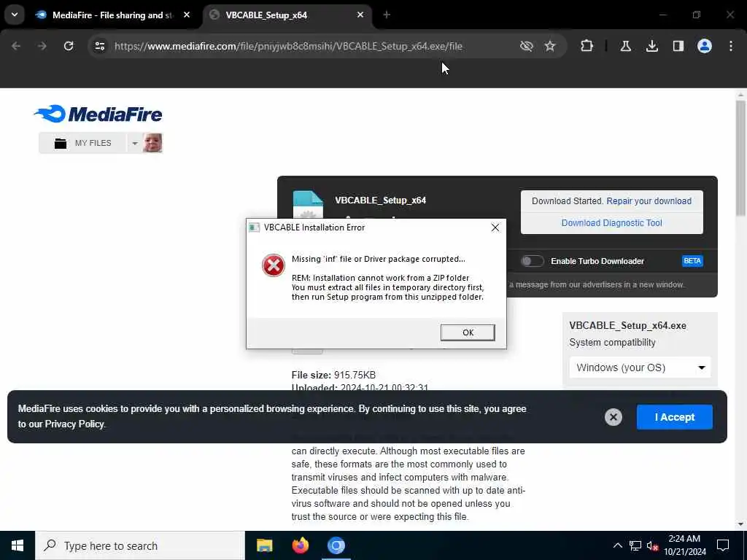Screen dimensions: 747x560
Task: Accept cookies with I Accept button
Action: (675, 418)
